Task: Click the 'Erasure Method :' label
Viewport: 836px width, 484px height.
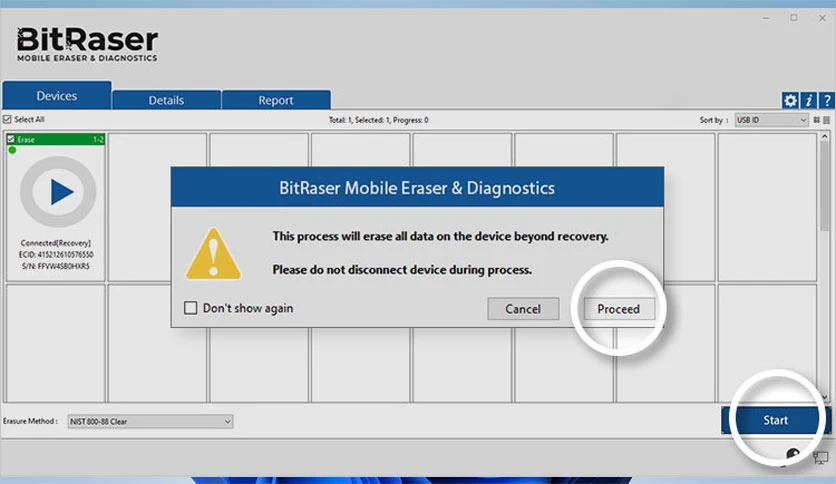Action: point(30,421)
